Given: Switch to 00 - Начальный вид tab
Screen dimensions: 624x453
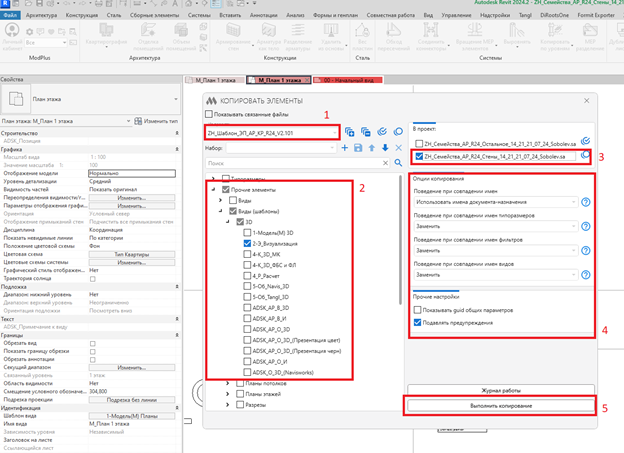Looking at the screenshot, I should pyautogui.click(x=348, y=80).
